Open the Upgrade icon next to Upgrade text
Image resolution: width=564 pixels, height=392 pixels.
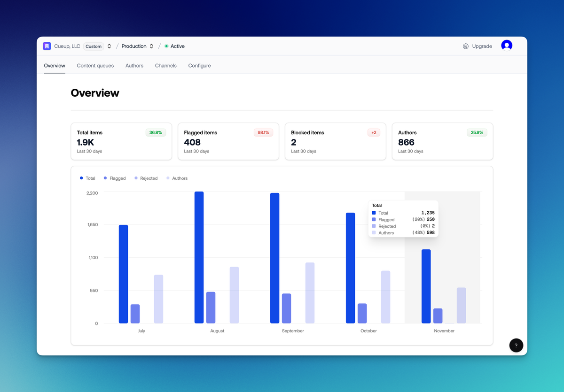(x=465, y=46)
